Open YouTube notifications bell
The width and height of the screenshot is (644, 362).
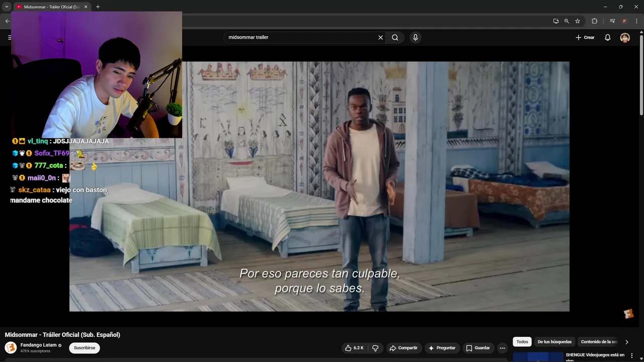click(608, 37)
